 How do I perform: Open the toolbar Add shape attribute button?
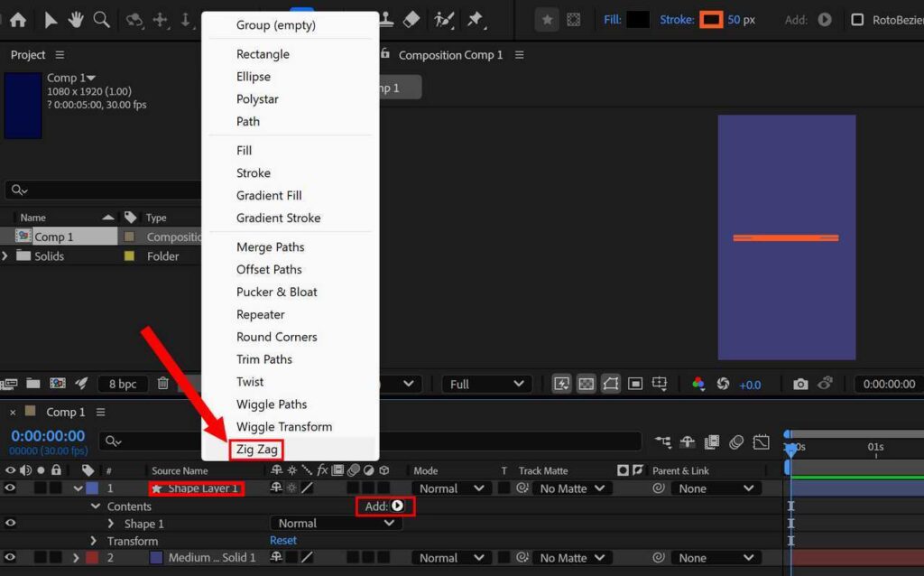(825, 20)
